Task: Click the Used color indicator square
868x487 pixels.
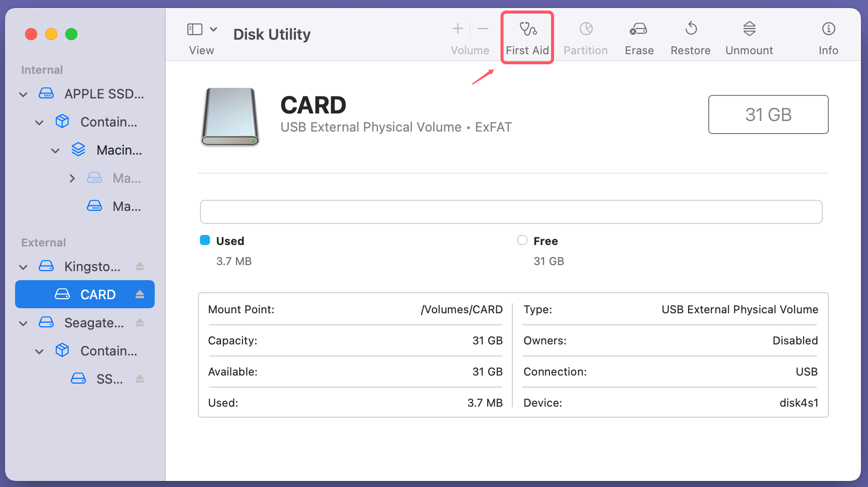Action: 205,240
